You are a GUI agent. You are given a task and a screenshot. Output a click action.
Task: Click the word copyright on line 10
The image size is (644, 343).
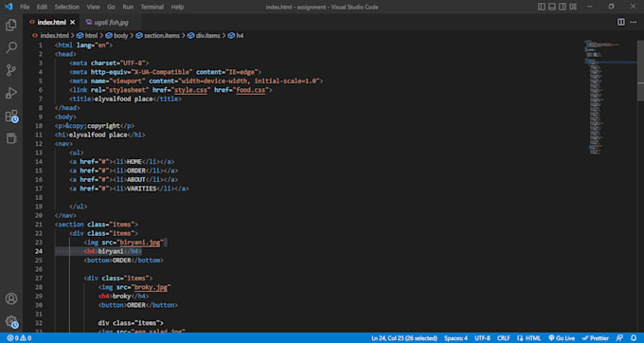click(x=103, y=126)
